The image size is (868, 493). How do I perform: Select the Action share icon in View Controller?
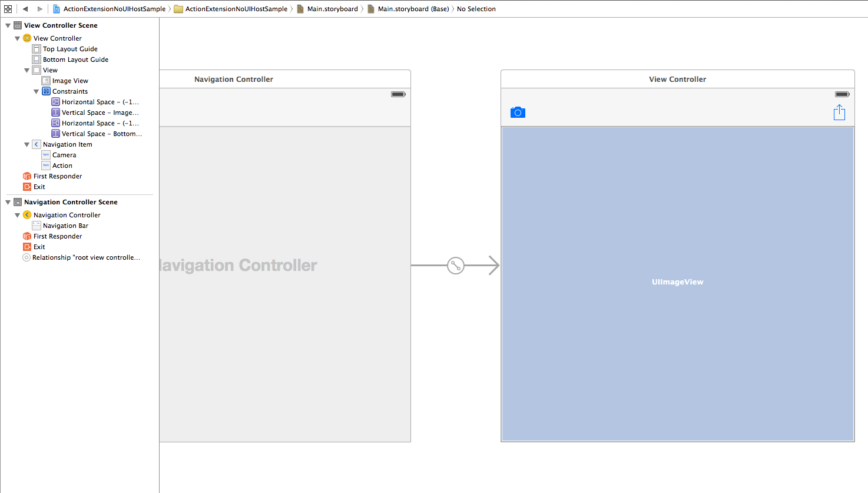(839, 112)
